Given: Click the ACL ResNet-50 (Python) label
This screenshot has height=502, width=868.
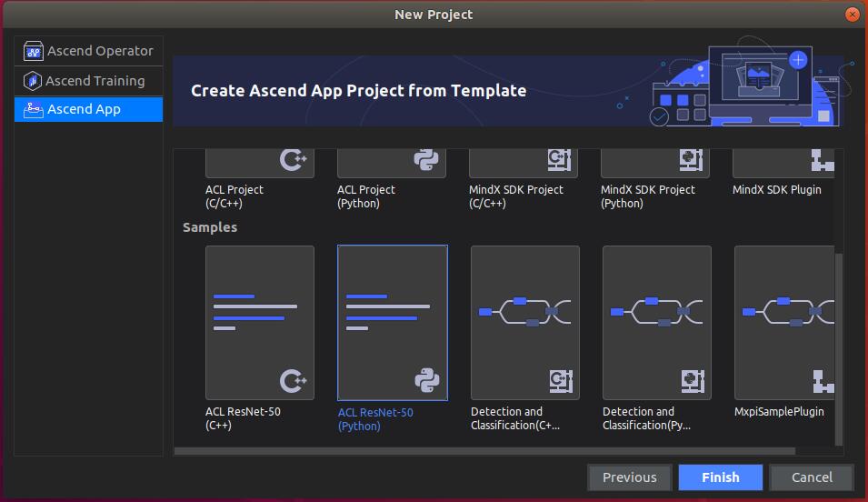Looking at the screenshot, I should pos(375,419).
